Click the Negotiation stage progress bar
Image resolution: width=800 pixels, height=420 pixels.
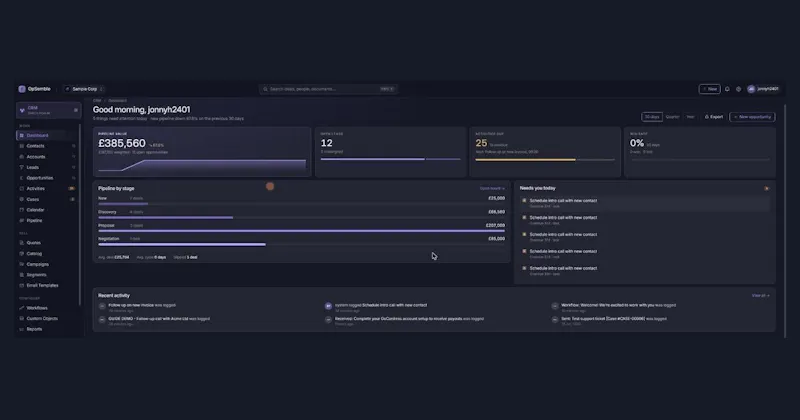302,244
